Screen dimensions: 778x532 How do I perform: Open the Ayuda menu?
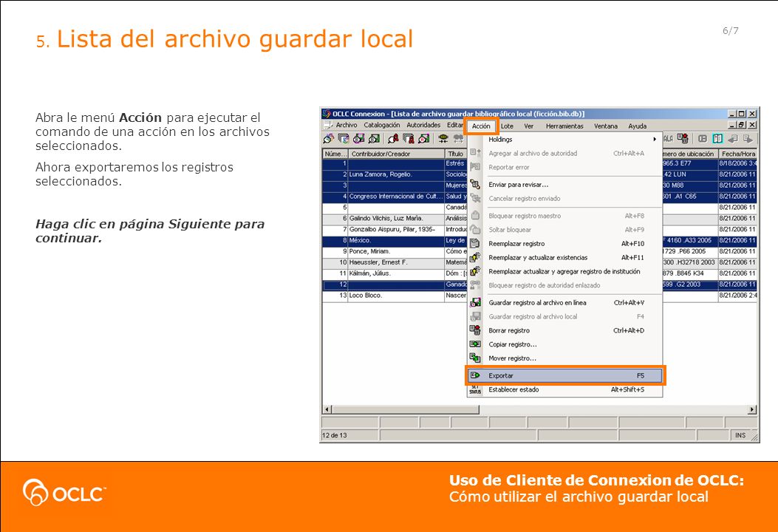pyautogui.click(x=637, y=126)
